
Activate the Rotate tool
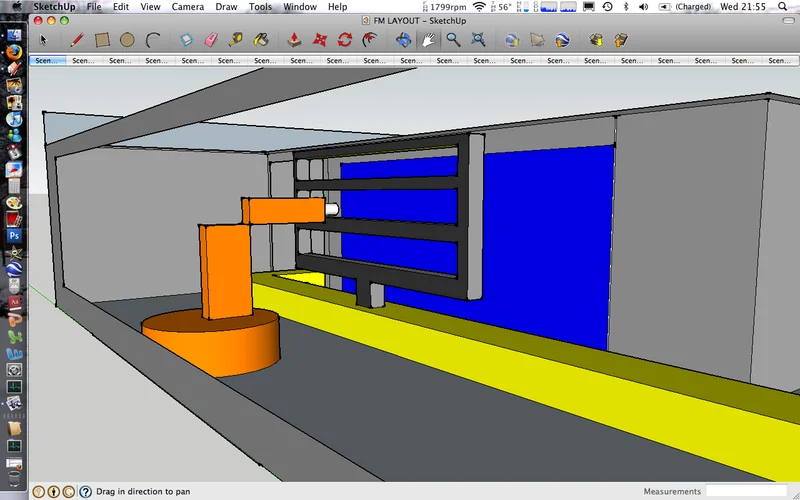(x=345, y=40)
